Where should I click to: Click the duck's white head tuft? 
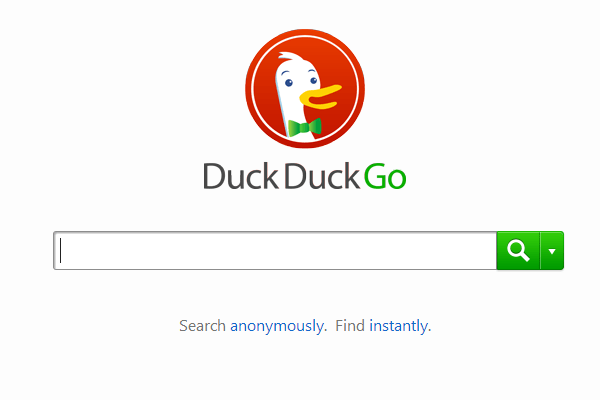[x=292, y=57]
